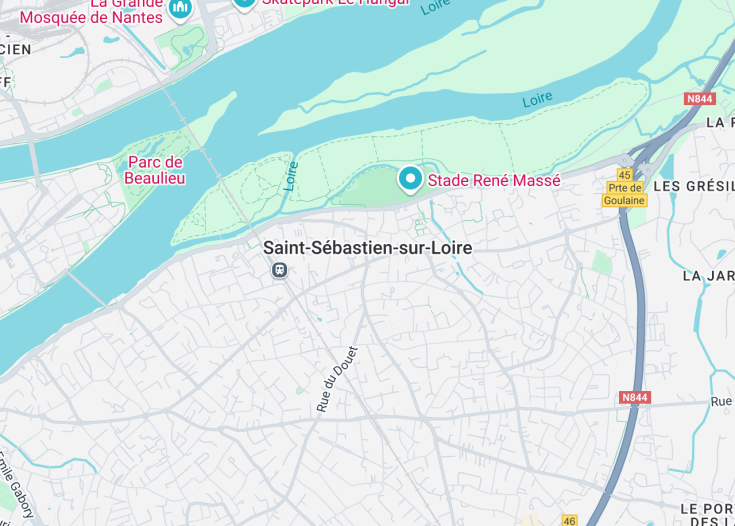Select the LES GRÉSIL neighborhood label

tap(694, 186)
